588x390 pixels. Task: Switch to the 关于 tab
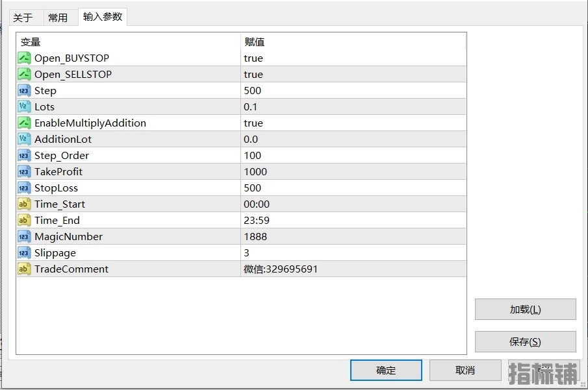point(23,18)
